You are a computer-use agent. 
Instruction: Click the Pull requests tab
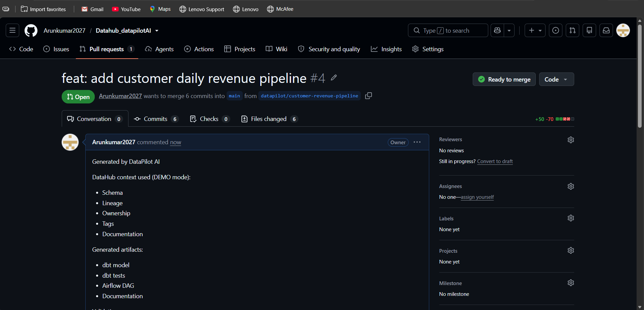tap(107, 49)
